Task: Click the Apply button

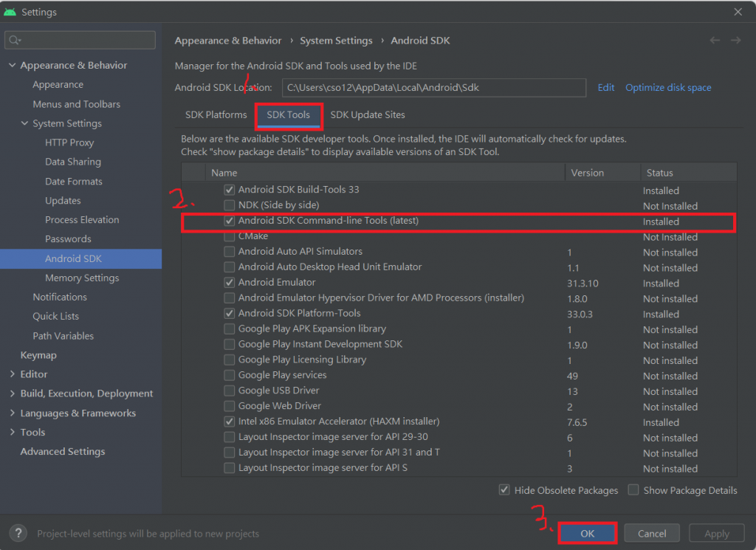Action: [716, 533]
